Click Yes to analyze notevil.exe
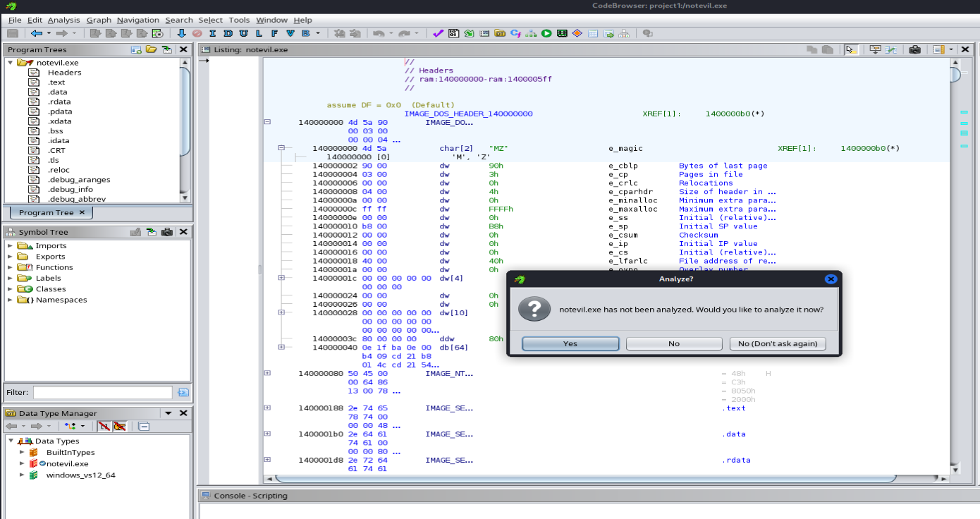The image size is (980, 519). click(x=570, y=343)
